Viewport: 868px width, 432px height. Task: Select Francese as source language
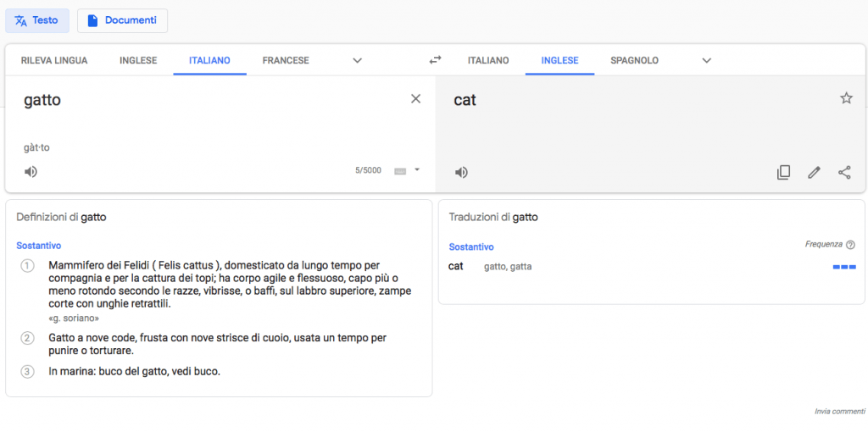(x=286, y=60)
